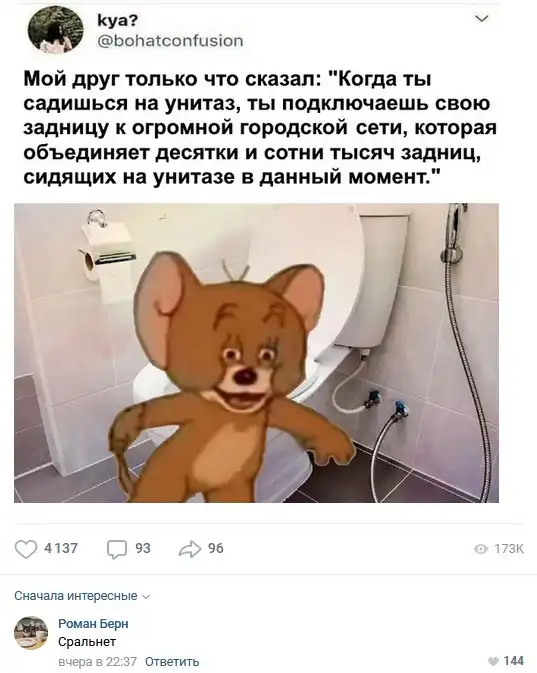Click the dropdown arrow beside 'Сначала интересные'
This screenshot has height=673, width=537.
click(146, 597)
